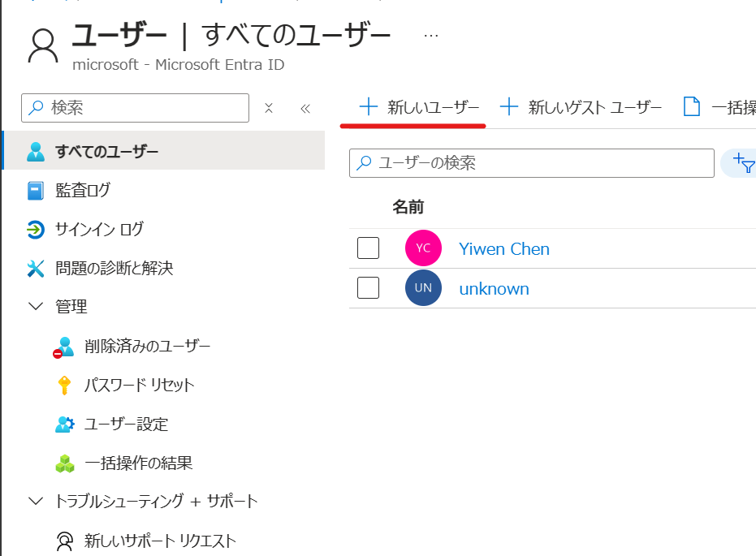Click the user settings gear icon
The width and height of the screenshot is (756, 556).
pos(64,425)
